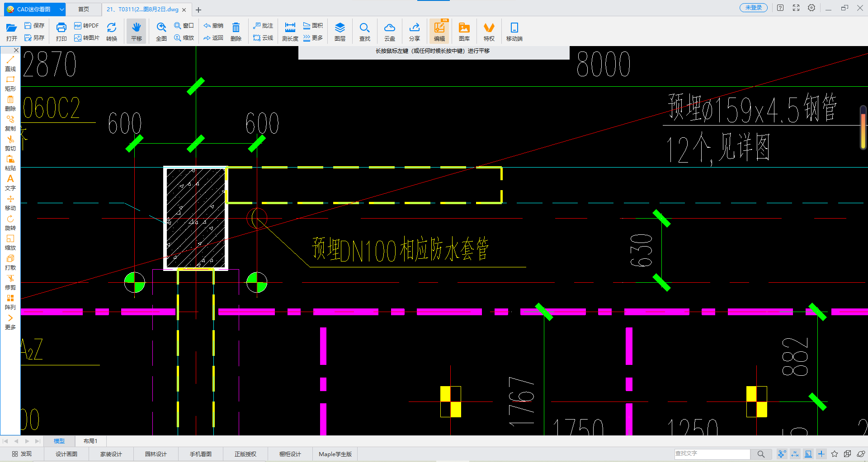The width and height of the screenshot is (868, 462).
Task: Click the 转换 convert icon
Action: (112, 32)
